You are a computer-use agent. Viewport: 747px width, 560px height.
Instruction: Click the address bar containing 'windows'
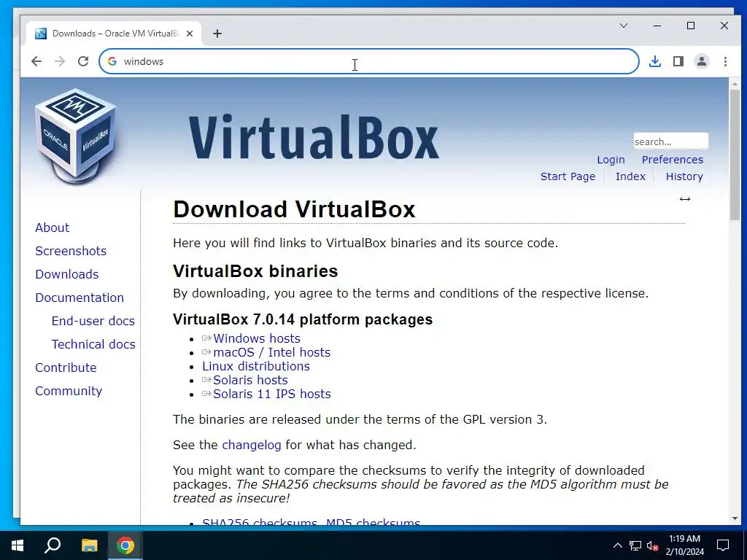click(368, 61)
